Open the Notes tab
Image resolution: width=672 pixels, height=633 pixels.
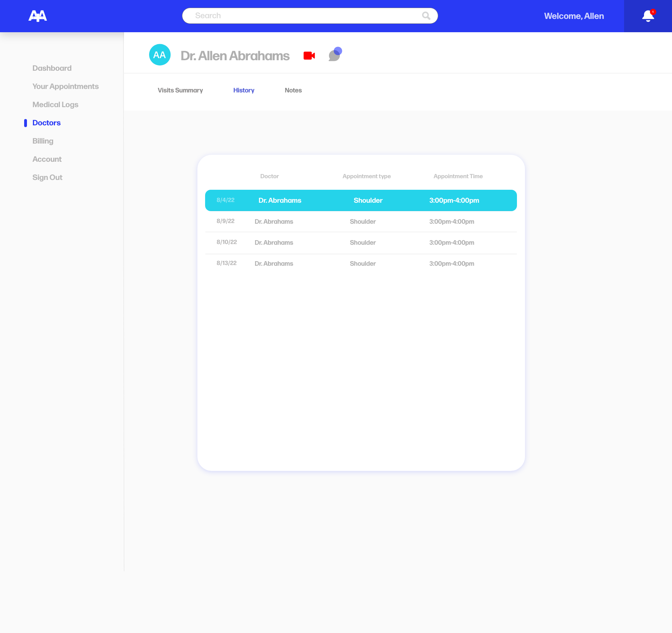click(x=293, y=90)
